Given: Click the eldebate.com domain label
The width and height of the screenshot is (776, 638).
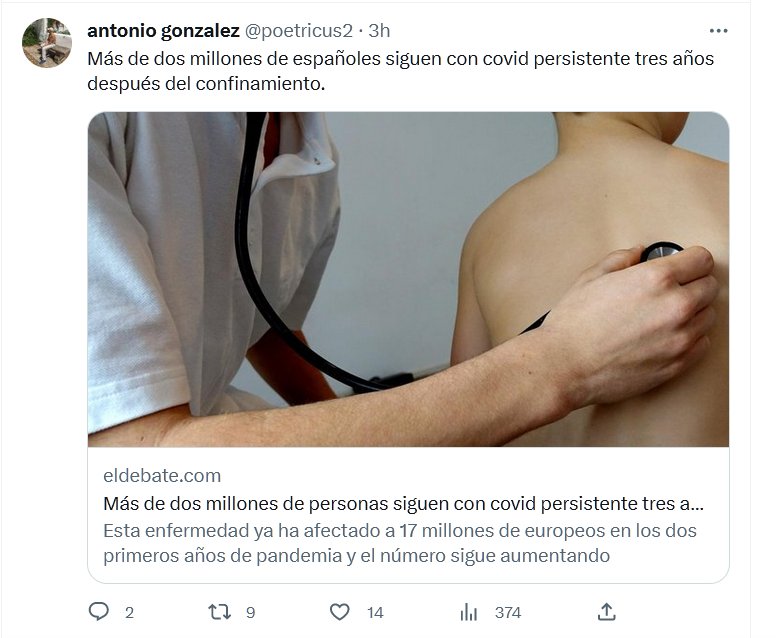Looking at the screenshot, I should 162,476.
